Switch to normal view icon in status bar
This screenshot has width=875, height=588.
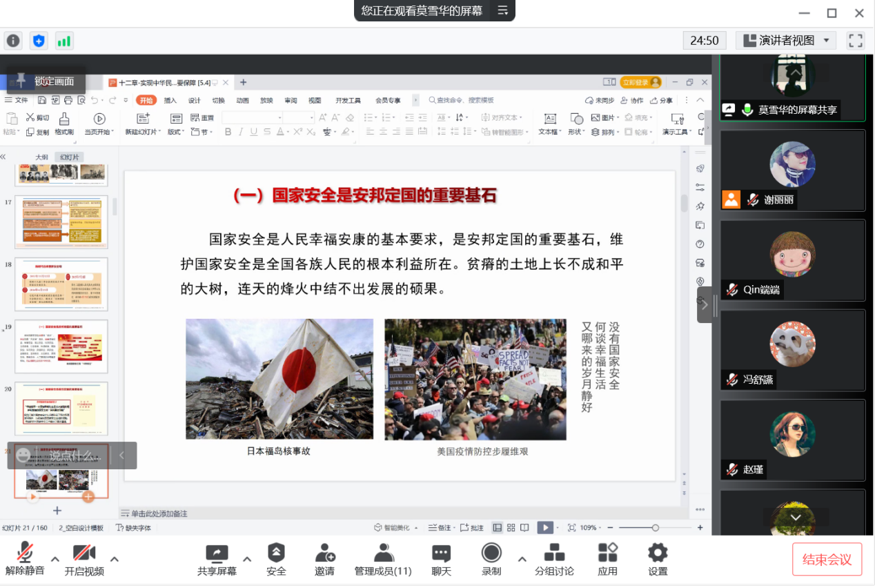click(498, 528)
